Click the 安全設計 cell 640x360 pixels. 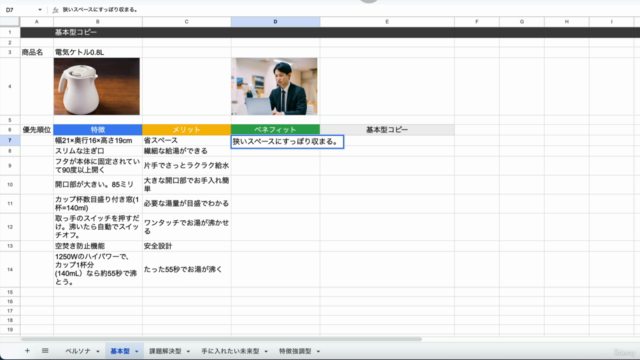coord(187,246)
